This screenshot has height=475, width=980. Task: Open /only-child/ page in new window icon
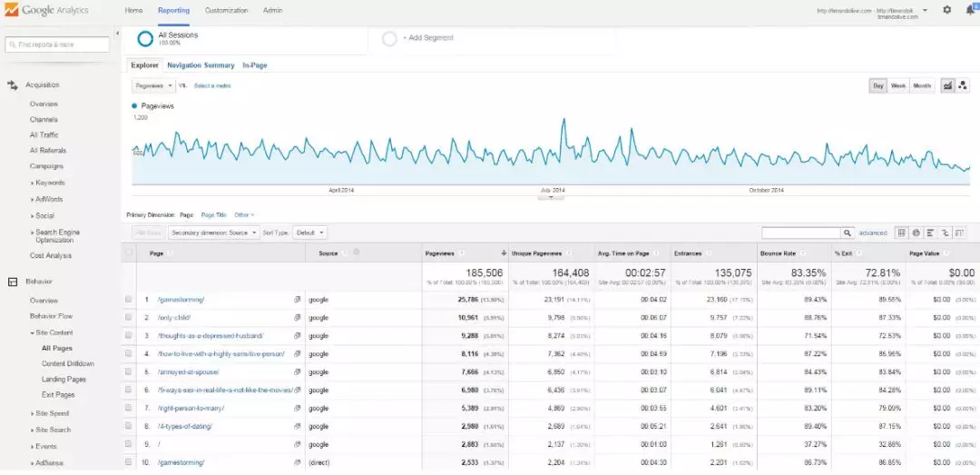pos(298,318)
